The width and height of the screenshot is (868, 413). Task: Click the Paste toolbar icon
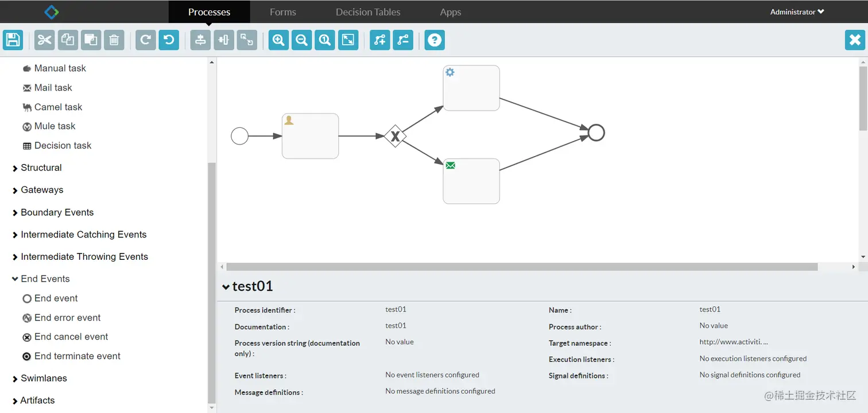click(x=91, y=40)
